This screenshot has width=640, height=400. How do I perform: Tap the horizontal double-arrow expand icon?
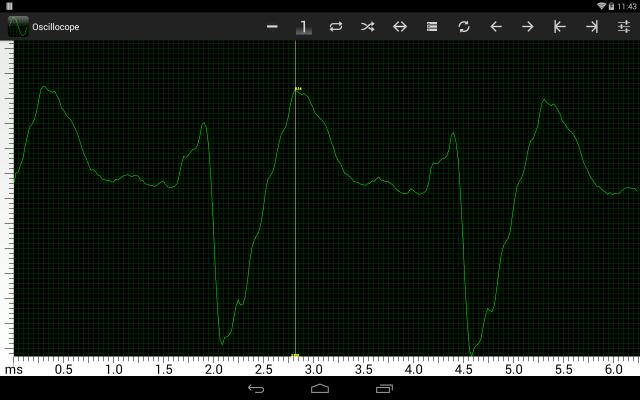point(400,27)
